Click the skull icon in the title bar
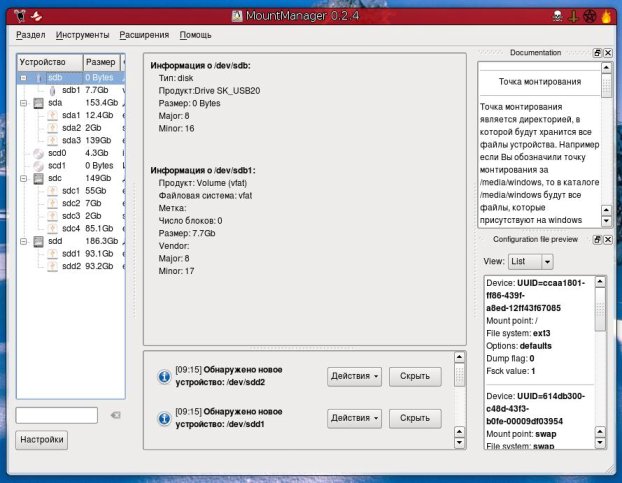 pos(557,16)
